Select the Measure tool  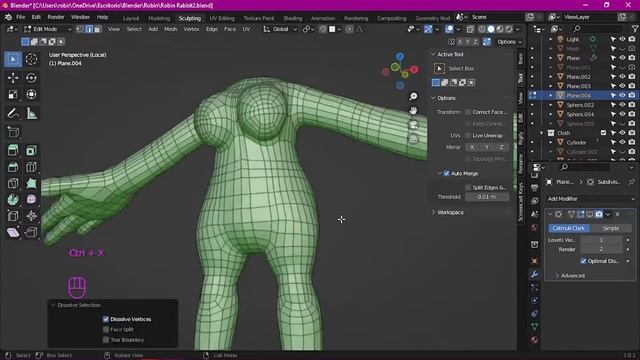click(x=31, y=113)
